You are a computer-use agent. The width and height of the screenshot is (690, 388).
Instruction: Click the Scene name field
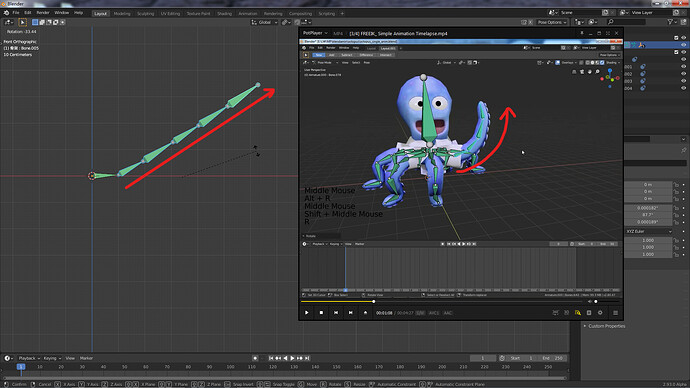coord(581,13)
